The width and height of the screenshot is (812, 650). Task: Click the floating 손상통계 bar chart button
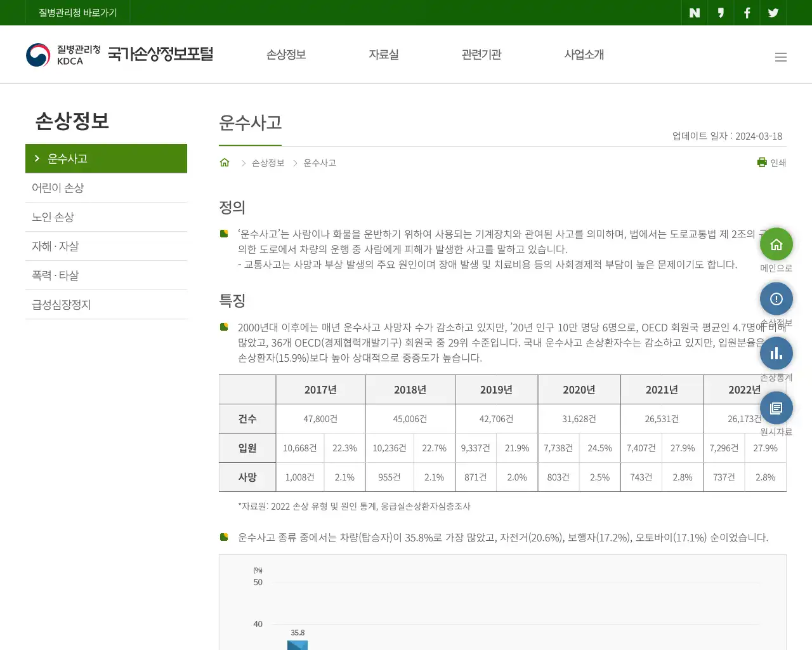pos(776,354)
